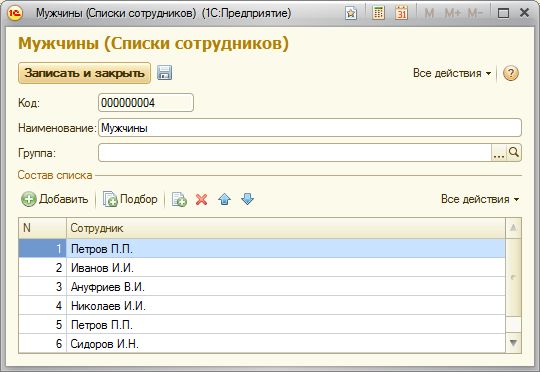The image size is (540, 372).
Task: Click Записать и закрыть button
Action: click(84, 73)
